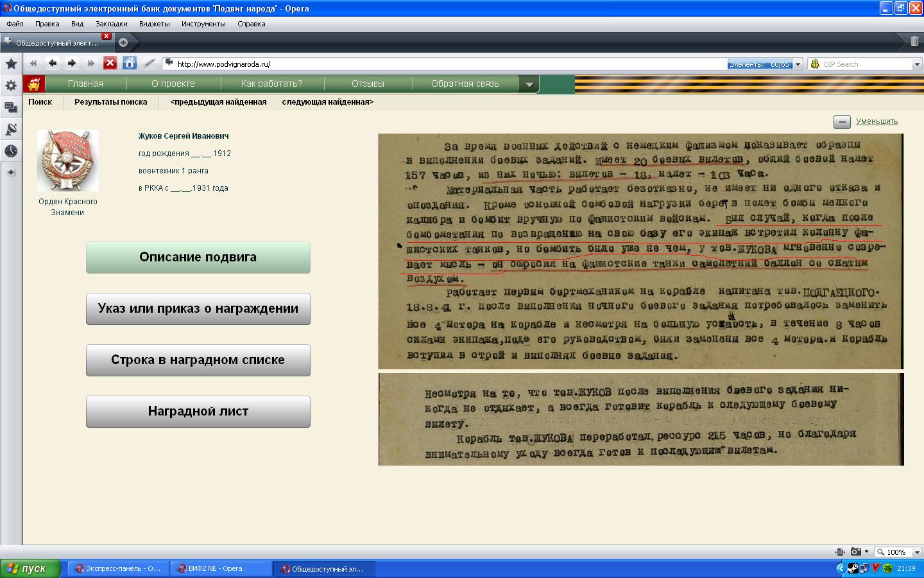Click the Указ или приказ о награждении button
This screenshot has height=578, width=924.
point(198,309)
